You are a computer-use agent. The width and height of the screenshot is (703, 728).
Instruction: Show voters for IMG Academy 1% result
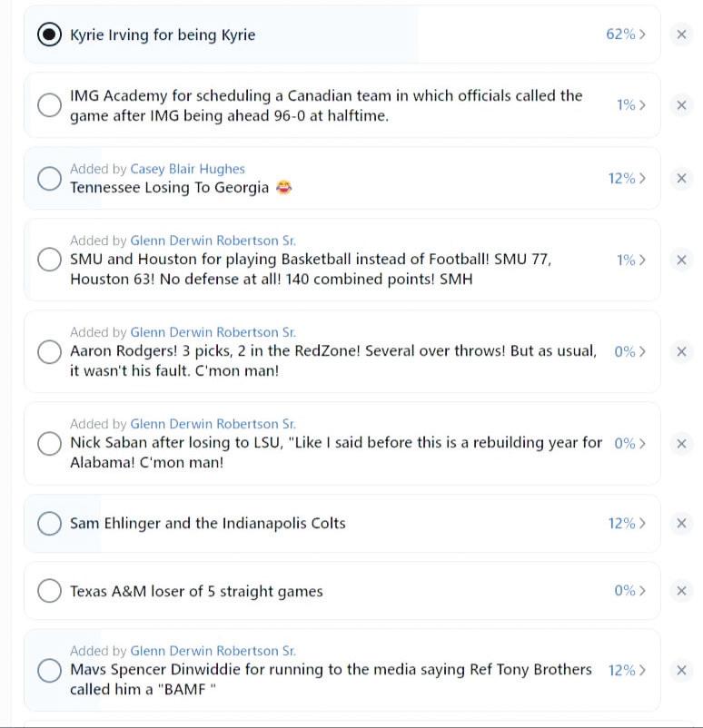631,105
